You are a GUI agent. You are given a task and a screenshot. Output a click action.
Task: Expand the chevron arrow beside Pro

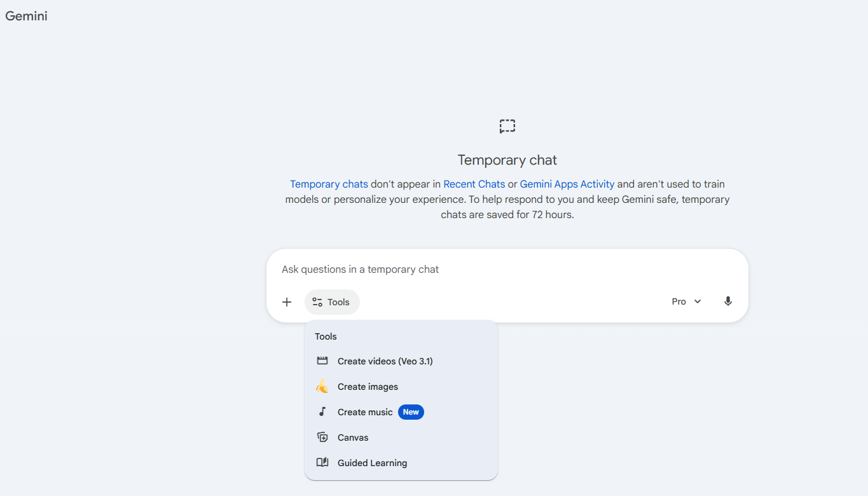click(x=698, y=301)
